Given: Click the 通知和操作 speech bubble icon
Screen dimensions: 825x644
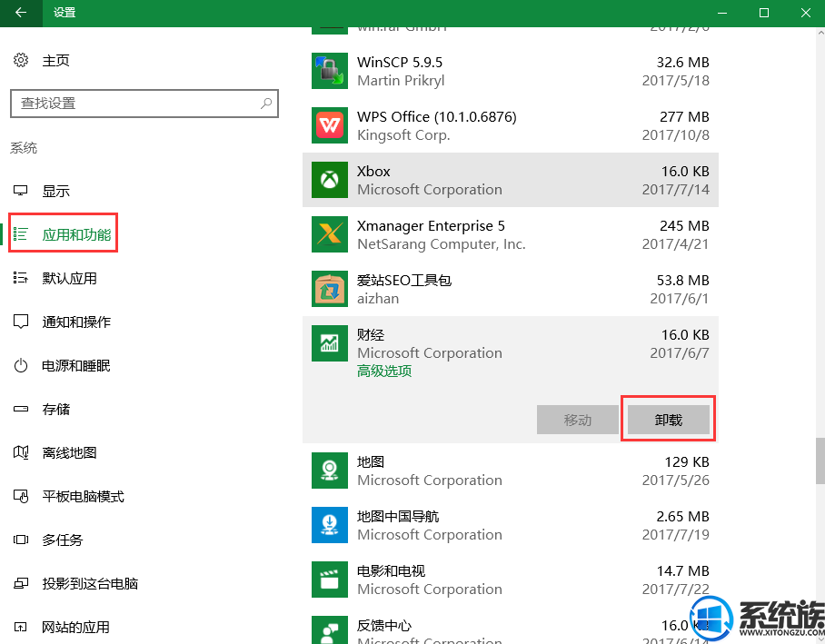Looking at the screenshot, I should pos(21,322).
